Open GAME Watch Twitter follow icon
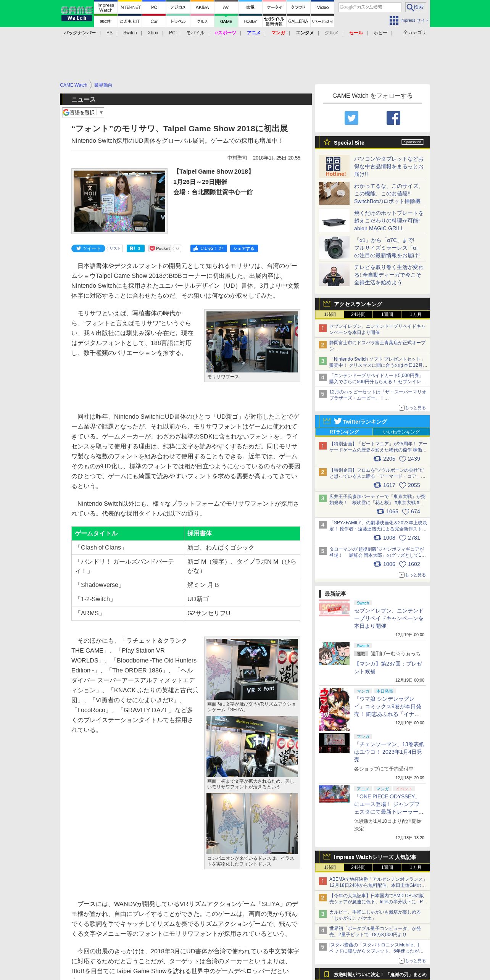This screenshot has width=490, height=980. (x=351, y=118)
